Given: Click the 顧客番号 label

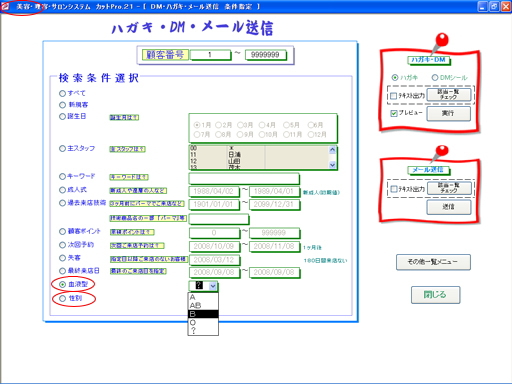Looking at the screenshot, I should tap(165, 55).
